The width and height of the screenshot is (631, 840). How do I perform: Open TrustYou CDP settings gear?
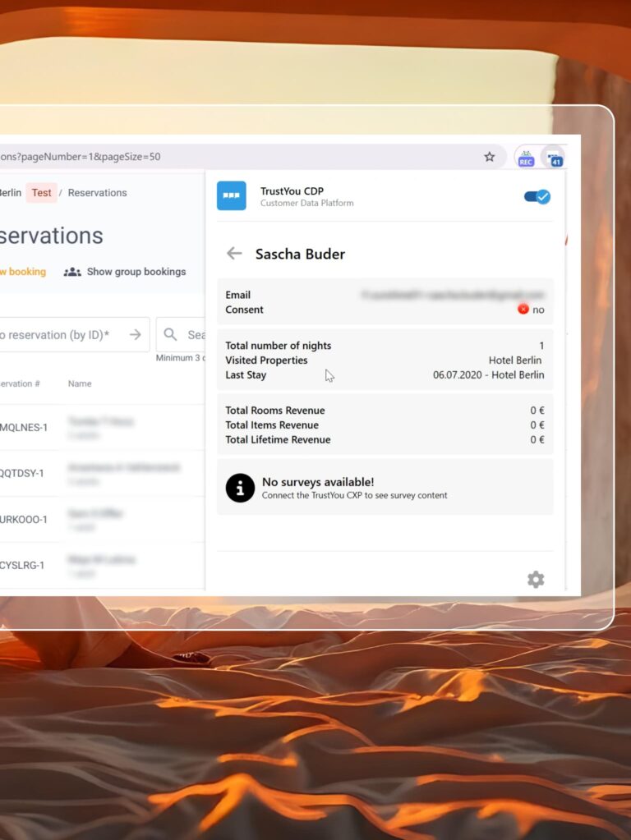(536, 579)
